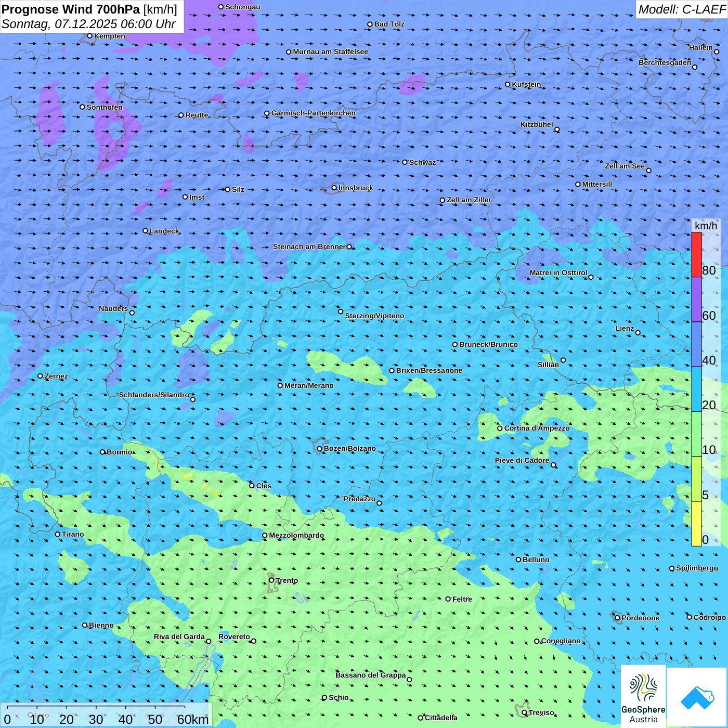Click the 'Mezzolombardo' label

click(x=296, y=535)
